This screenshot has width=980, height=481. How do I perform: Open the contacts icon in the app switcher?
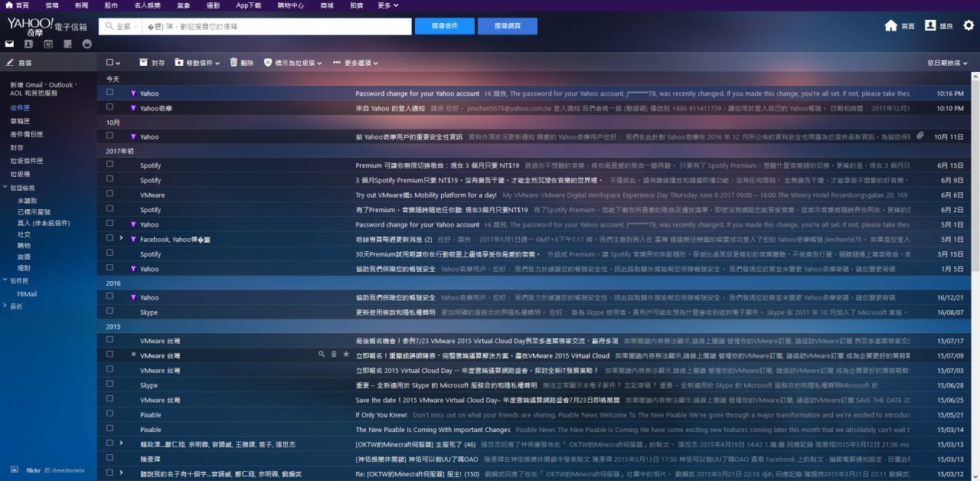(x=29, y=44)
